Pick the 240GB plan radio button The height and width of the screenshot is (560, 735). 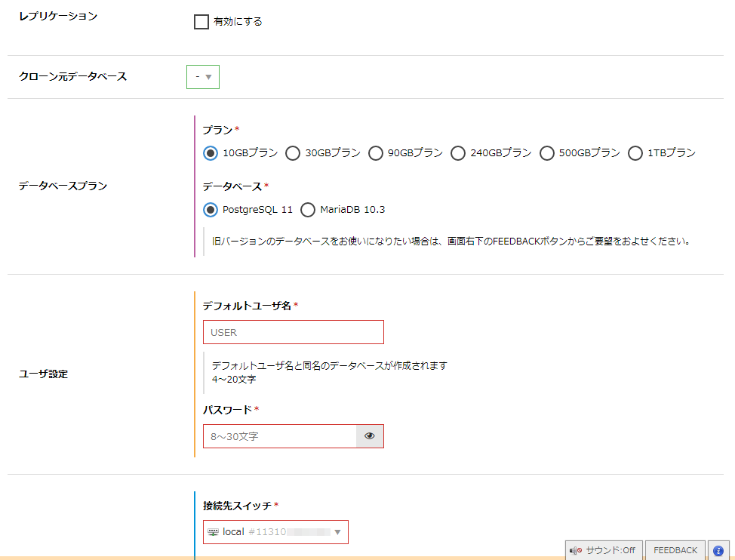pos(458,153)
